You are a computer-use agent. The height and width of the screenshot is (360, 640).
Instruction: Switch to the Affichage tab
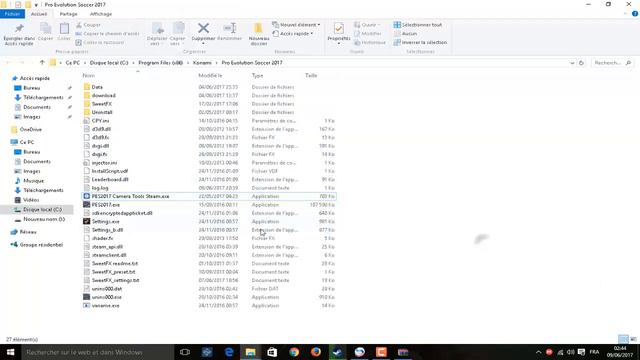click(x=101, y=14)
